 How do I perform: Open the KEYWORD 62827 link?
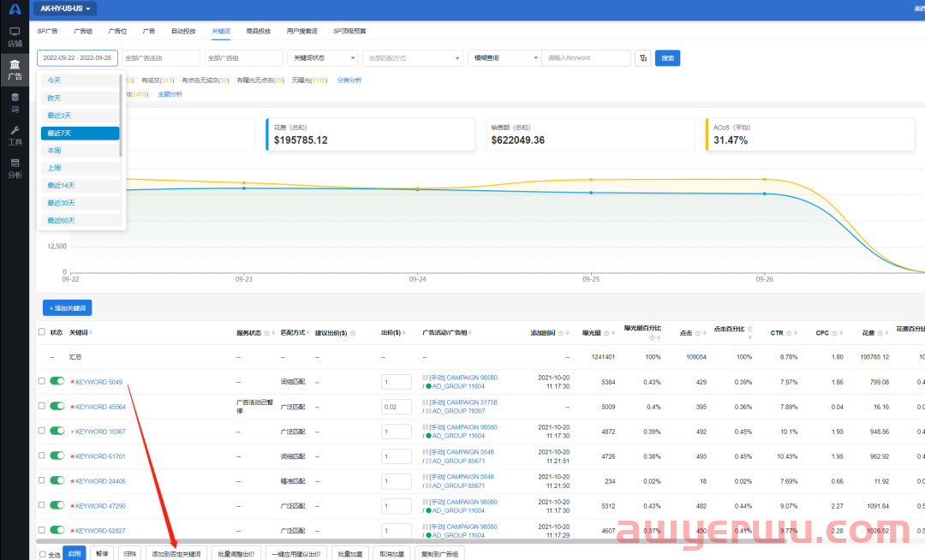100,531
